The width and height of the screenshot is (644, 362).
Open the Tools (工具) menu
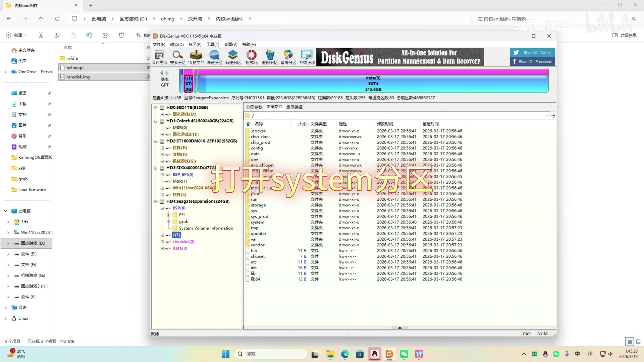click(x=212, y=44)
